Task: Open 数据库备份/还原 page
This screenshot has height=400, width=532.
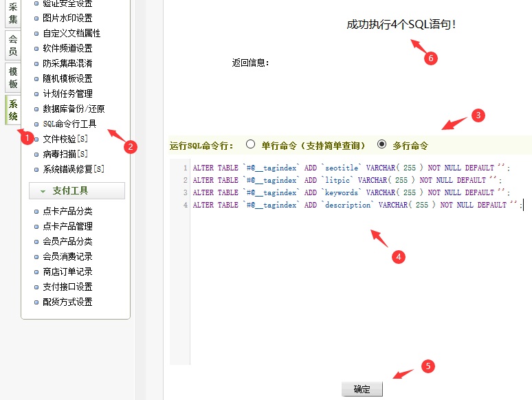Action: click(74, 109)
